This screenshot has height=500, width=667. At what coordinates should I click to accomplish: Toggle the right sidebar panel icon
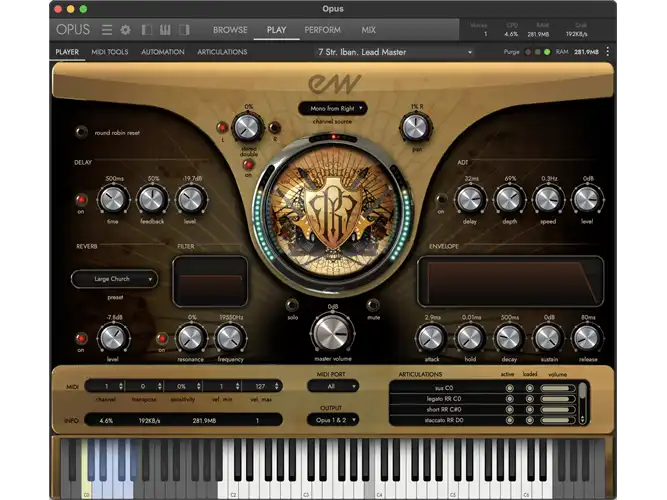pos(184,30)
